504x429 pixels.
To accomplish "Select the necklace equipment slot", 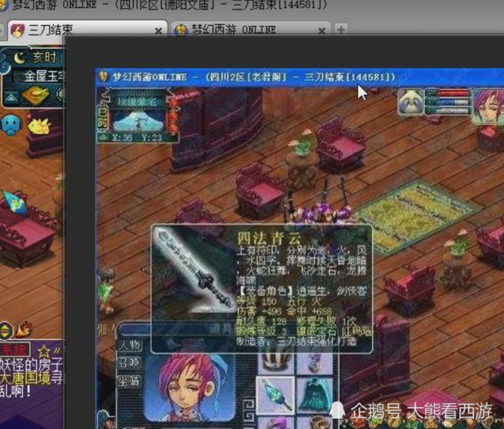I will [315, 363].
